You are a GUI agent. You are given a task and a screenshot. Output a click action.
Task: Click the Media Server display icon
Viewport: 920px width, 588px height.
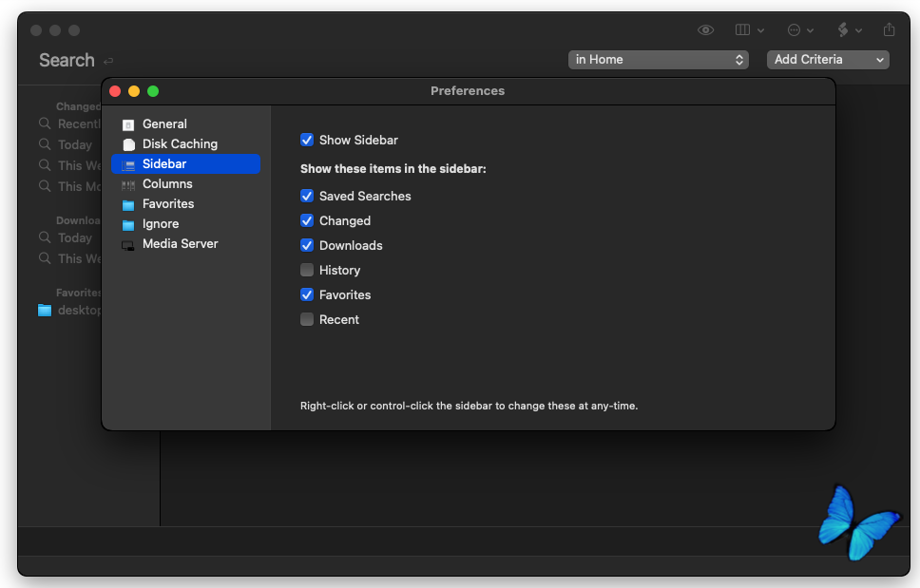(x=128, y=244)
